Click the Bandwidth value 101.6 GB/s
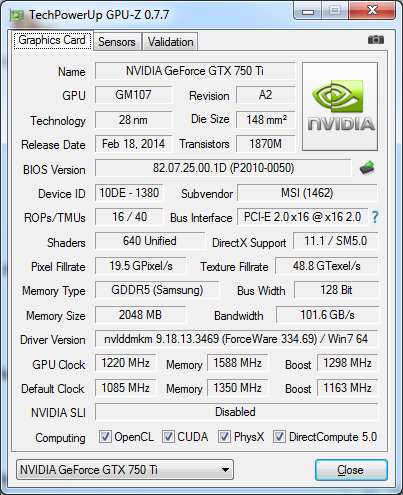The image size is (403, 495). 328,315
